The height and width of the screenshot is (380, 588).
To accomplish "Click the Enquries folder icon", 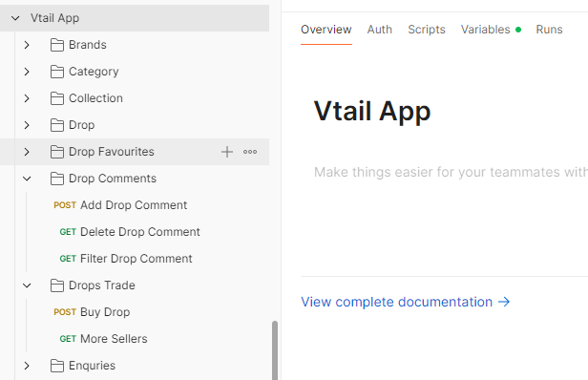I will tap(57, 366).
